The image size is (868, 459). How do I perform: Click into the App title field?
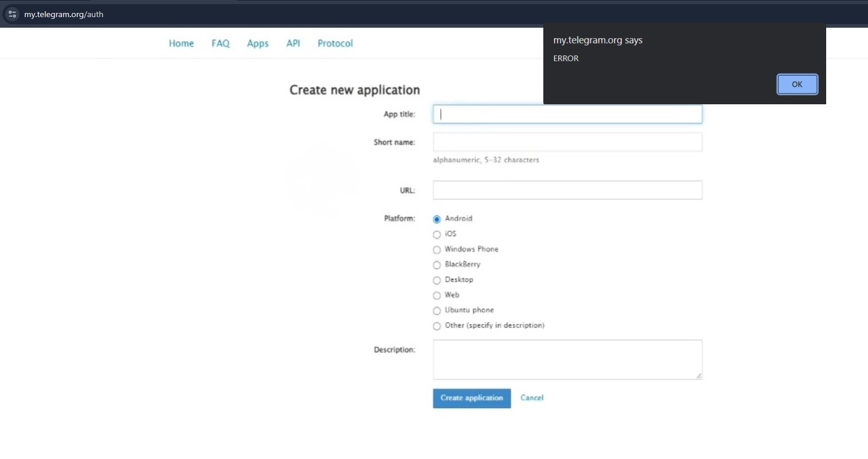(567, 114)
